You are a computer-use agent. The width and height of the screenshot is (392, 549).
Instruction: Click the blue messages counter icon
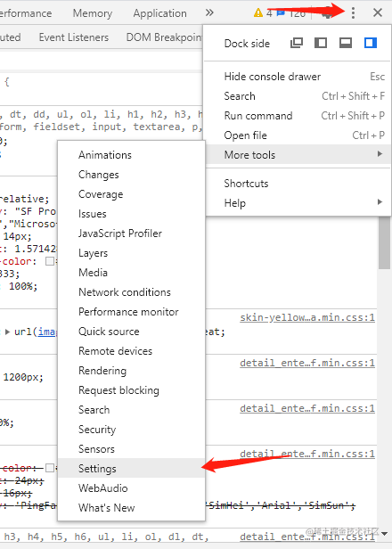click(x=281, y=13)
